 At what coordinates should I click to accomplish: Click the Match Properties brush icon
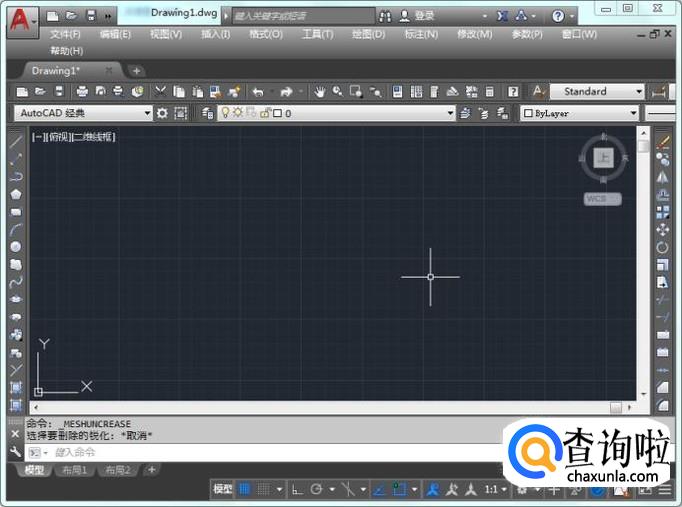click(234, 91)
